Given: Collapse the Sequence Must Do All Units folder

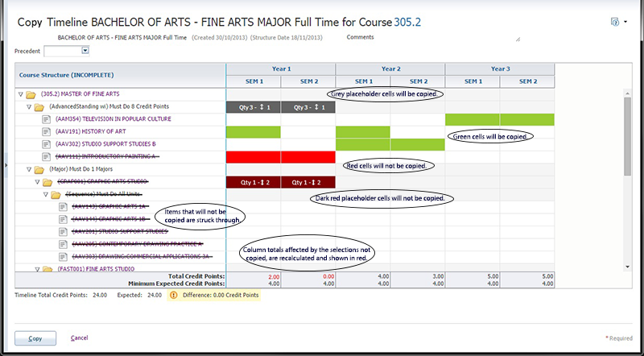Looking at the screenshot, I should pyautogui.click(x=44, y=194).
